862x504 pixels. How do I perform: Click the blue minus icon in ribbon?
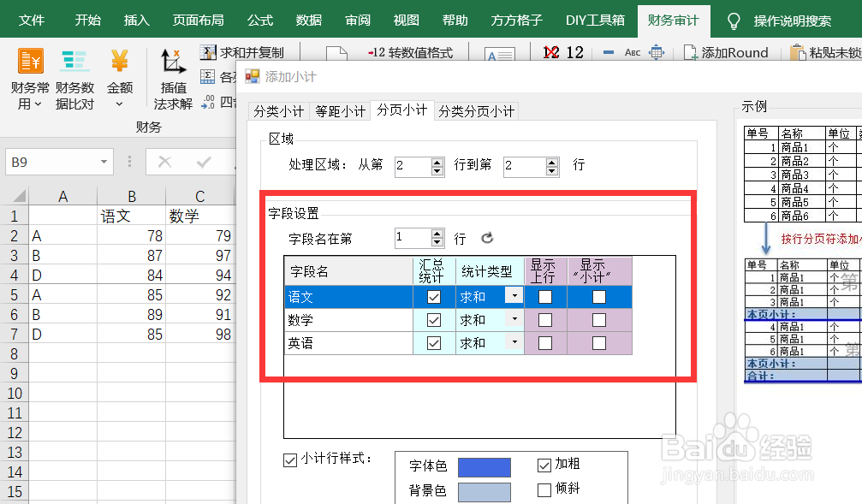point(608,52)
